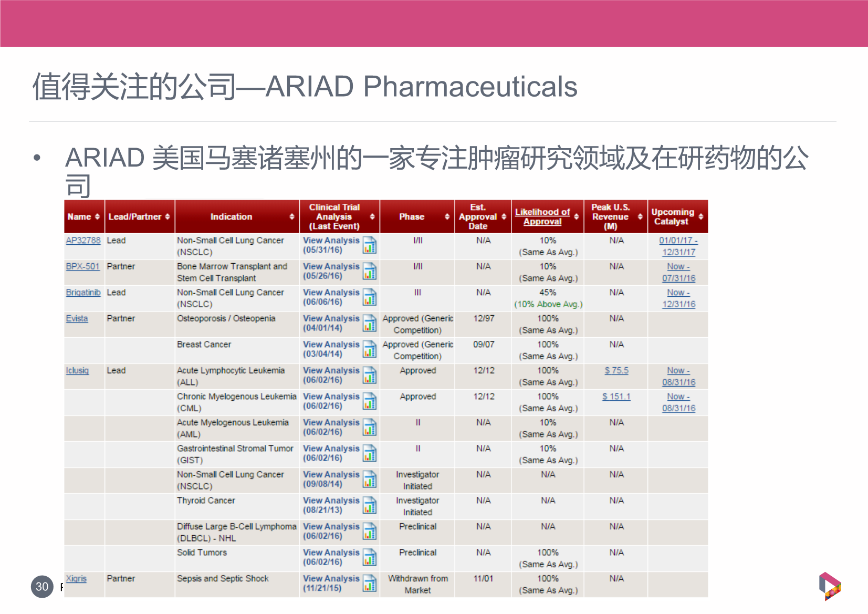
Task: Open the Brigatinib drug link
Action: point(83,293)
